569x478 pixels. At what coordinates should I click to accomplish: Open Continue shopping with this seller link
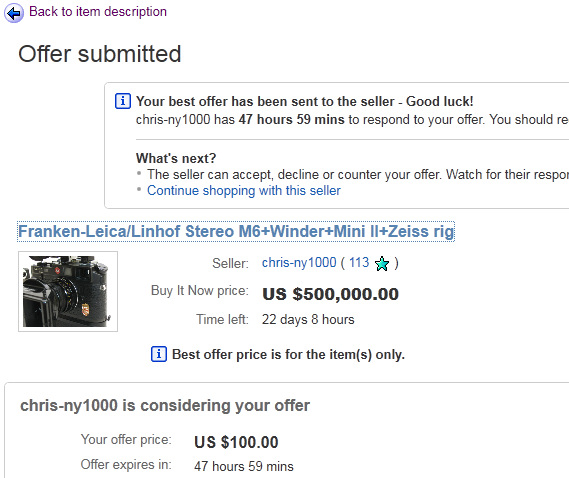point(243,191)
